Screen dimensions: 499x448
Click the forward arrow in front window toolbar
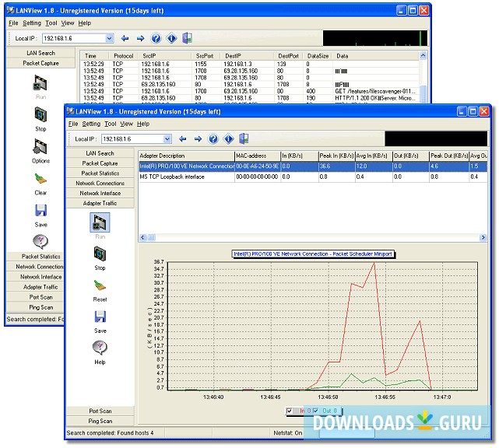[198, 139]
